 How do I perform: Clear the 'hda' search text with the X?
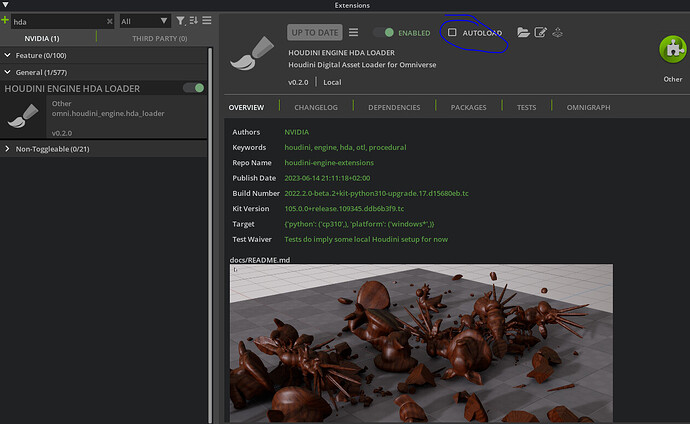coord(109,21)
